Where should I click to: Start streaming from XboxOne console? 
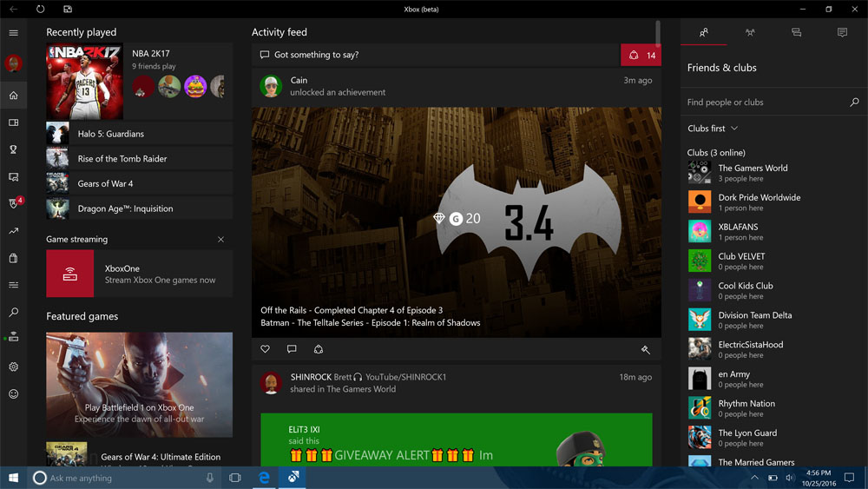coord(140,274)
